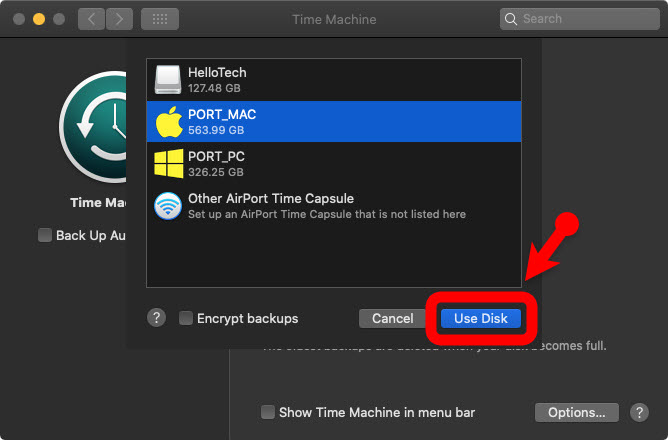Choose Other AirPort Time Capsule entry
668x440 pixels.
tap(330, 206)
